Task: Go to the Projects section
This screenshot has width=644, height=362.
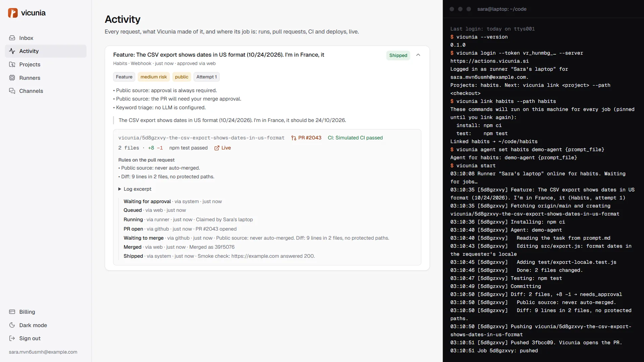Action: click(46, 64)
